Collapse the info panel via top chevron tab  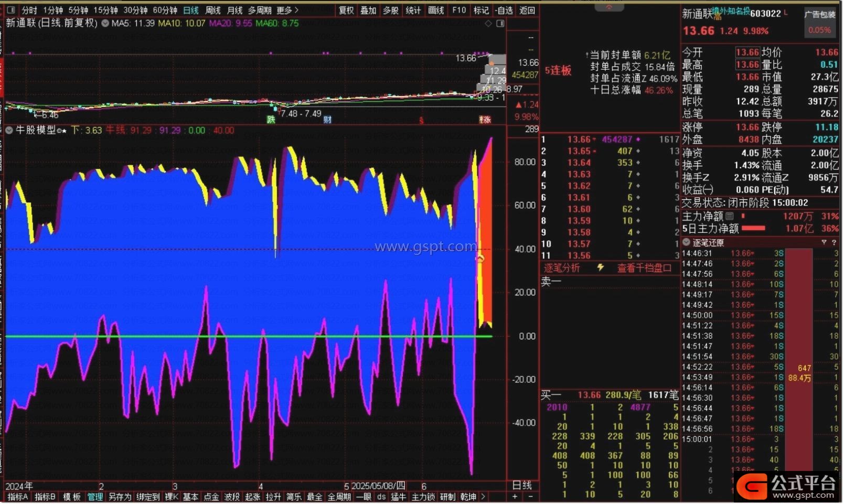point(610,7)
